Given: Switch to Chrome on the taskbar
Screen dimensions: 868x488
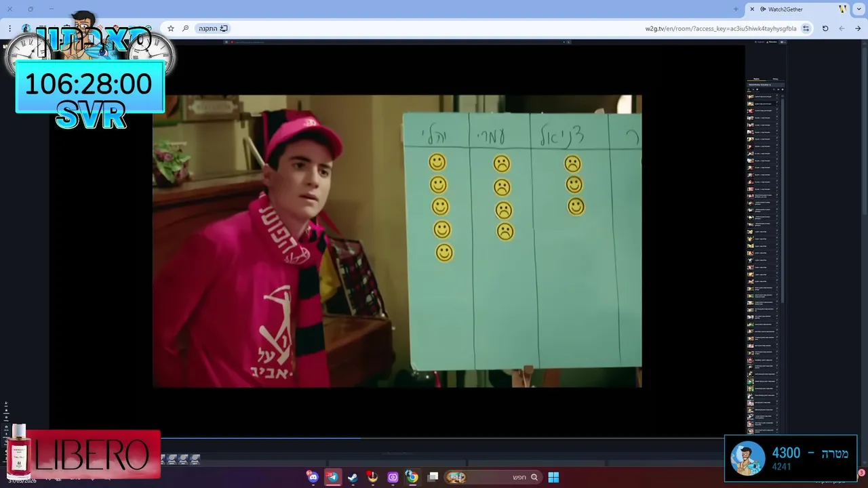Looking at the screenshot, I should click(x=412, y=477).
